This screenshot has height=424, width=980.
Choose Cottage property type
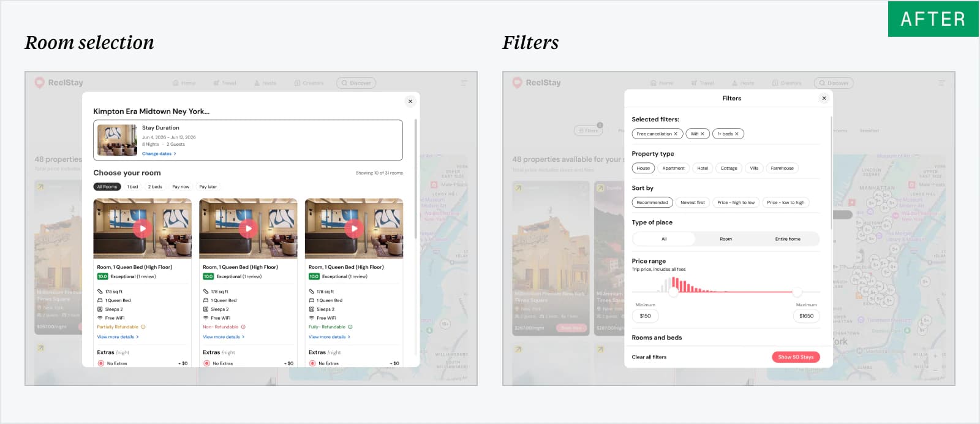pos(729,168)
